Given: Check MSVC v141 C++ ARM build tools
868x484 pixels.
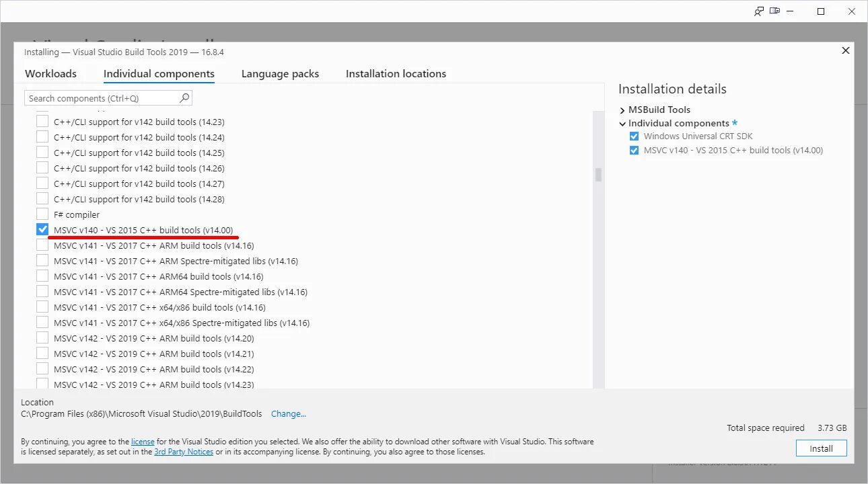Looking at the screenshot, I should tap(42, 245).
